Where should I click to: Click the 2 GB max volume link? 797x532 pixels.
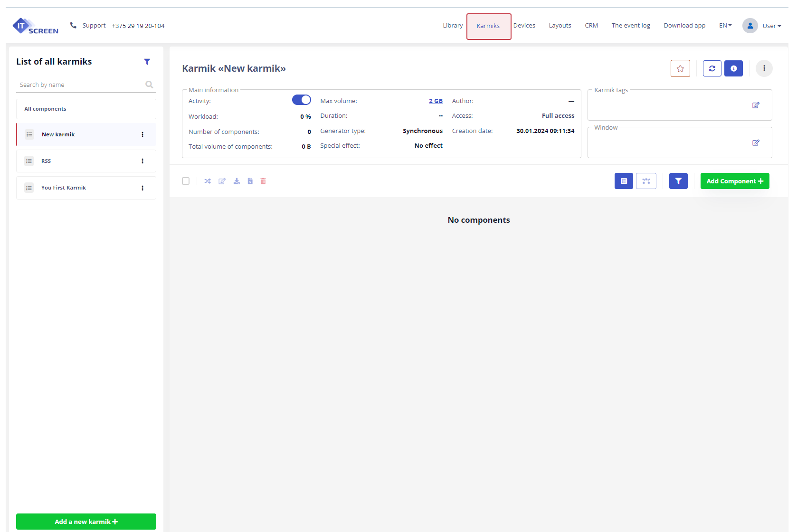pyautogui.click(x=436, y=101)
